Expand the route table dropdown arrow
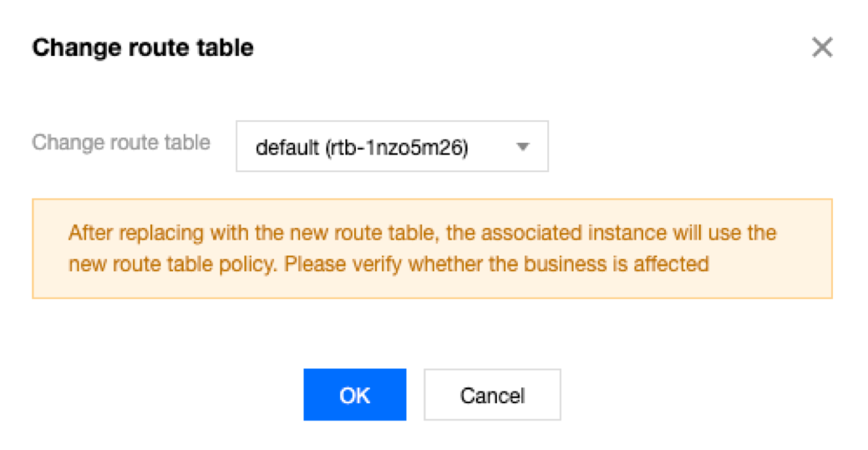 523,147
